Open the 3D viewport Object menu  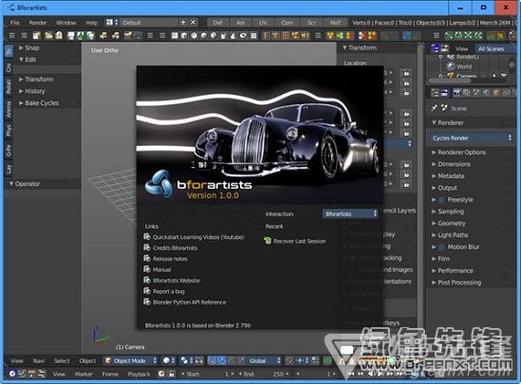tap(88, 361)
